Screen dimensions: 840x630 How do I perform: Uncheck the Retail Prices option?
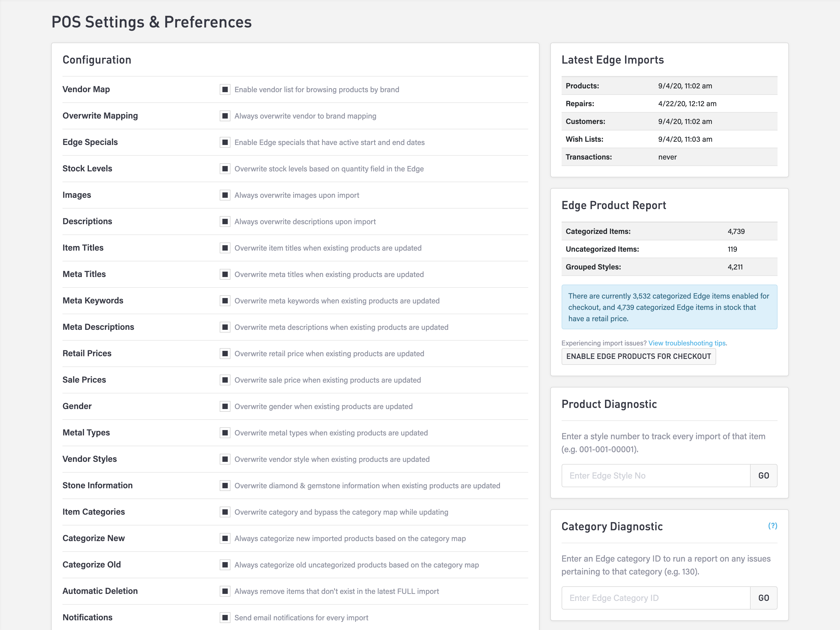[x=225, y=354]
